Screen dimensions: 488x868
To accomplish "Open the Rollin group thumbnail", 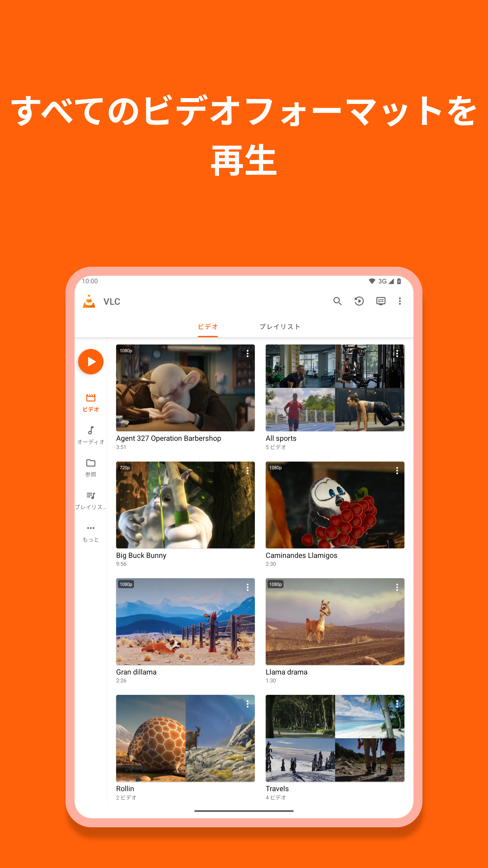I will click(185, 738).
